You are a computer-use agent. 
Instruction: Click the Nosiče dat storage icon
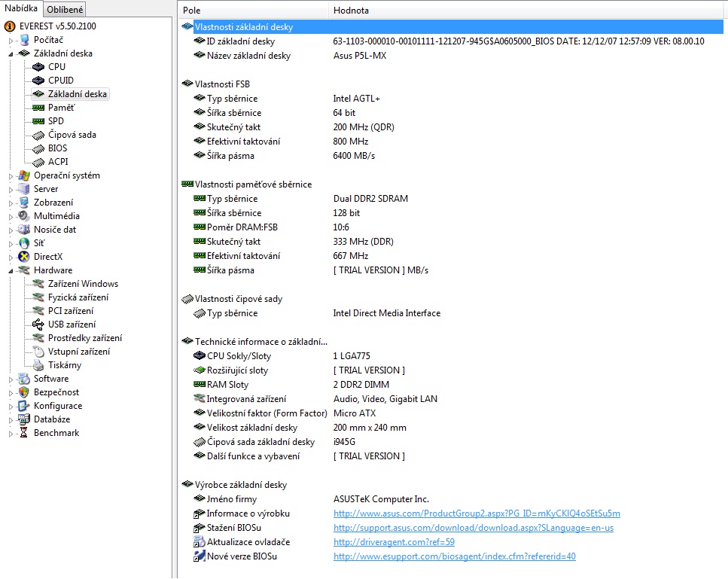coord(24,230)
